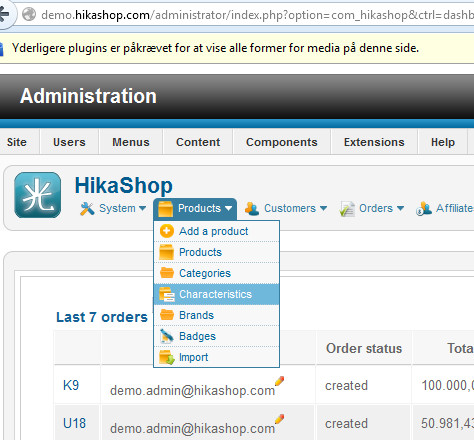Open the Users menu
The image size is (474, 440).
coord(69,142)
